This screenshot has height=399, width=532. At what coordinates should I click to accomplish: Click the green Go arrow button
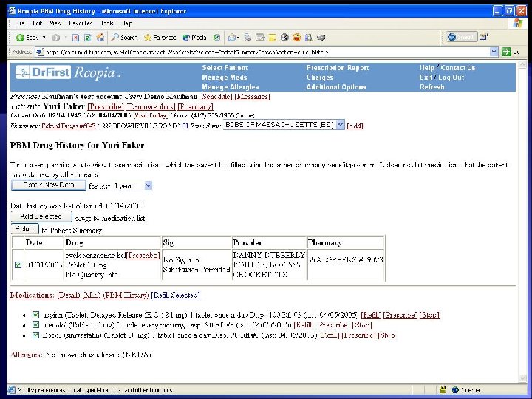pyautogui.click(x=506, y=52)
